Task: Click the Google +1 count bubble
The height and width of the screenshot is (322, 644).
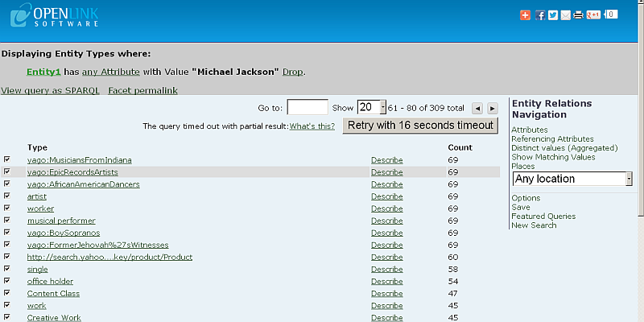Action: click(611, 14)
